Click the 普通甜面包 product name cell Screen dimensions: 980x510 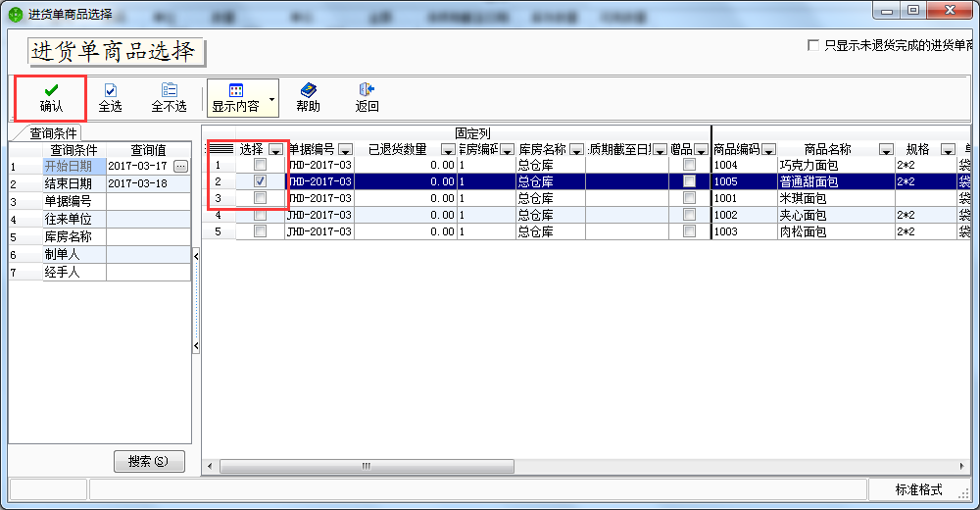836,181
